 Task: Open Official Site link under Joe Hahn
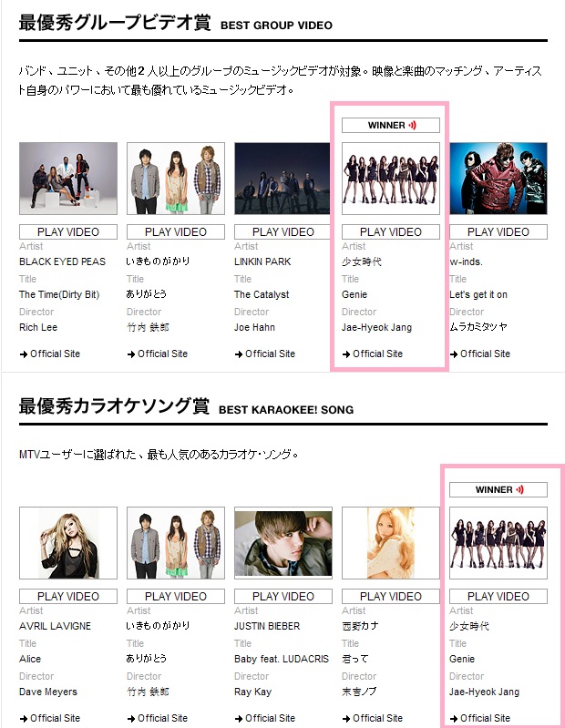tap(265, 354)
